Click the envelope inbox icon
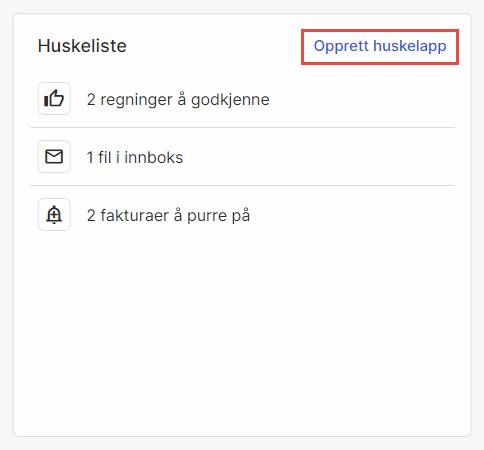This screenshot has height=450, width=484. coord(54,157)
